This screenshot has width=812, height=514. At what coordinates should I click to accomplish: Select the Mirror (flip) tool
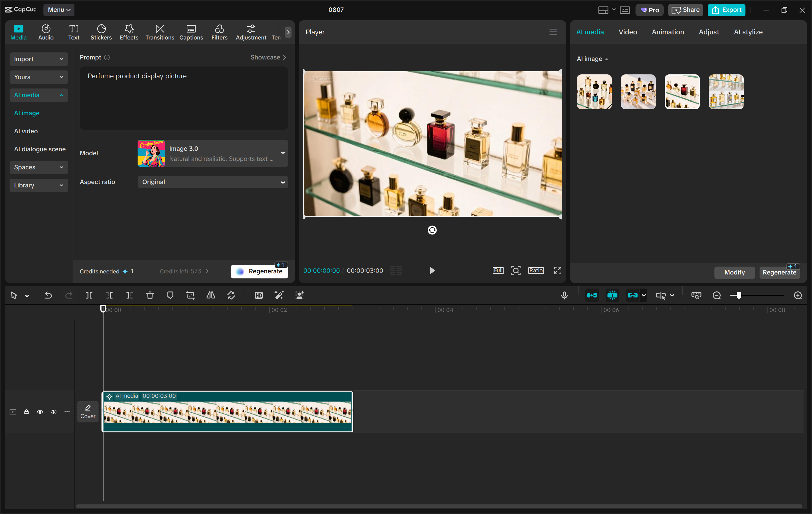(210, 295)
